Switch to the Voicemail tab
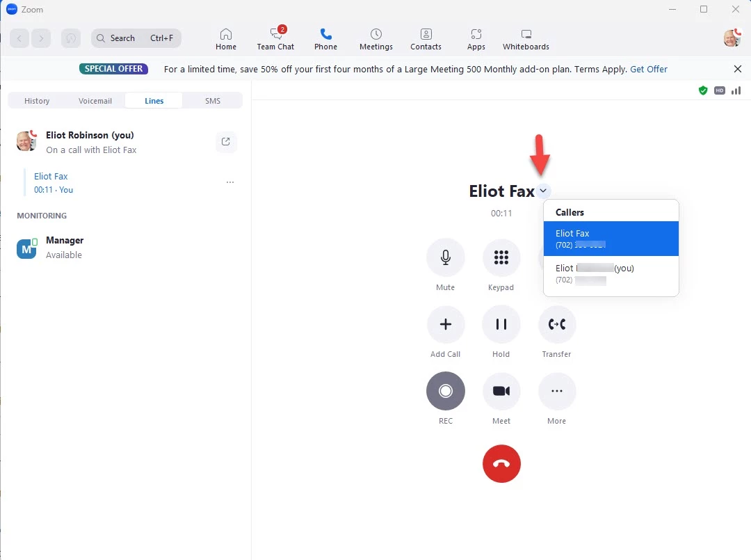 [95, 101]
